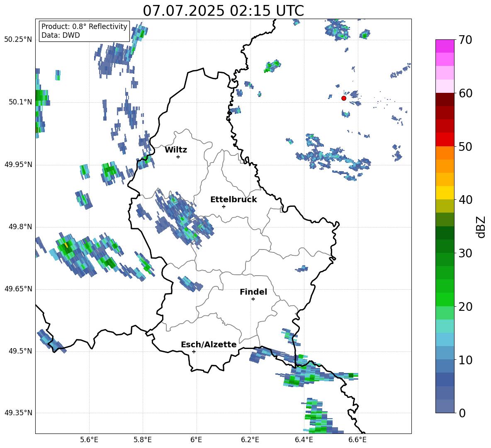This screenshot has height=448, width=491.
Task: Click the 49.8°N latitude label
Action: point(20,227)
